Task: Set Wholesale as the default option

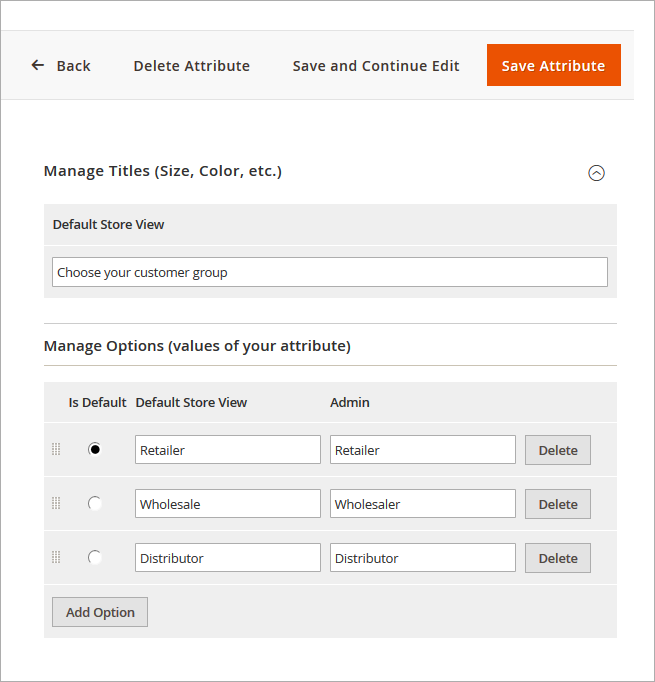Action: coord(95,504)
